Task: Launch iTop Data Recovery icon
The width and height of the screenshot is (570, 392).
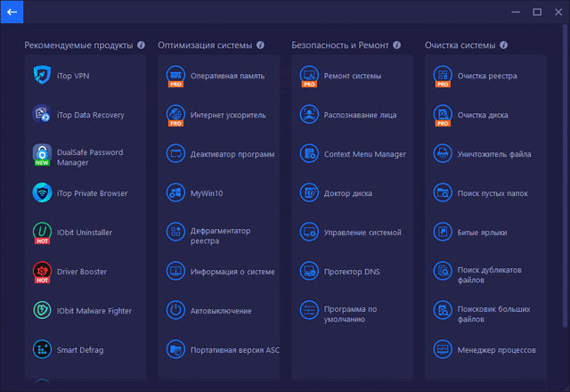Action: click(42, 114)
